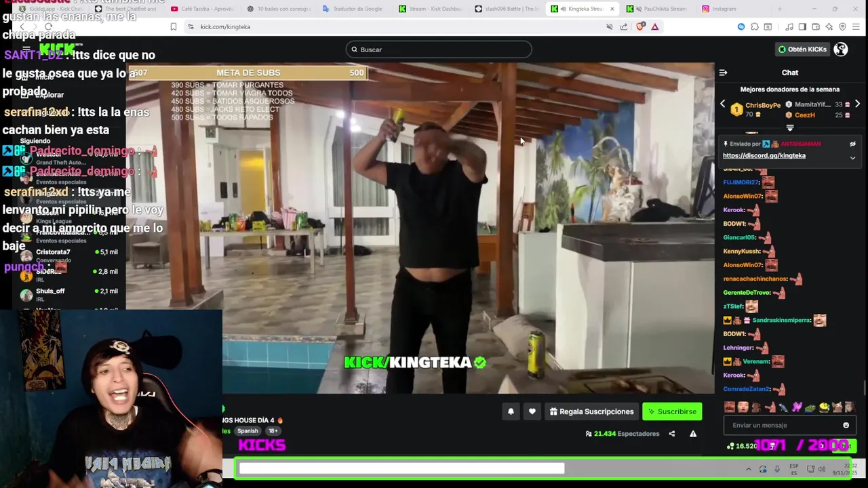Screen dimensions: 868x488
Task: Expand top donors list with down arrow
Action: pos(790,127)
